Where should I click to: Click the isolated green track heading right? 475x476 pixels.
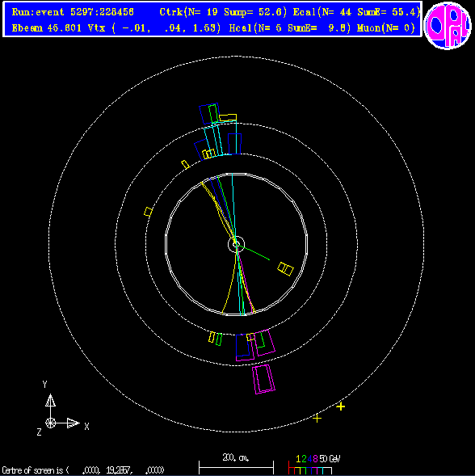tap(254, 252)
